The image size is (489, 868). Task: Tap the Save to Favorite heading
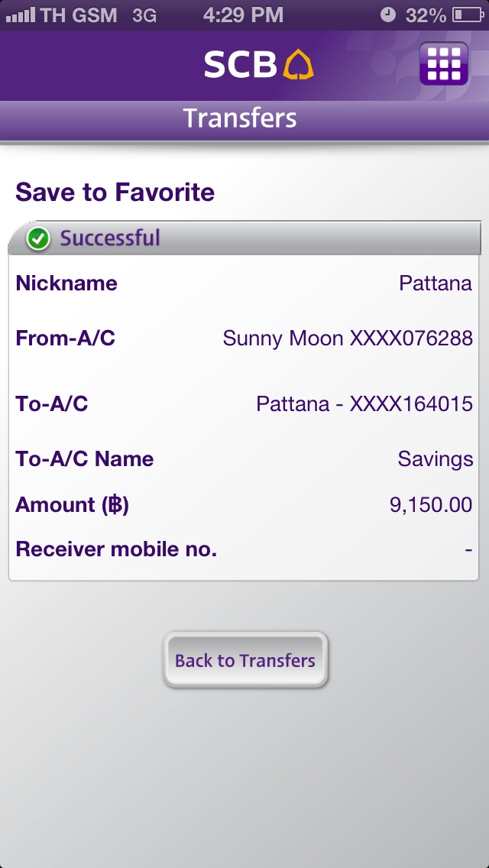coord(115,193)
